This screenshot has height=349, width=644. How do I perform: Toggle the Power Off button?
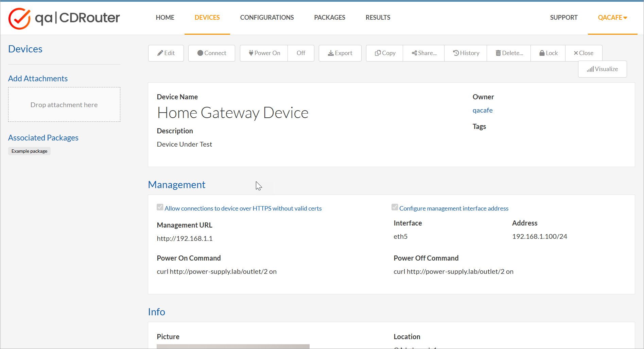[x=301, y=53]
